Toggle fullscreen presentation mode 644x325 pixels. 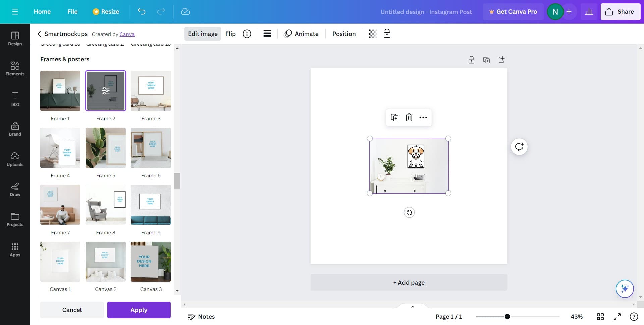point(617,317)
